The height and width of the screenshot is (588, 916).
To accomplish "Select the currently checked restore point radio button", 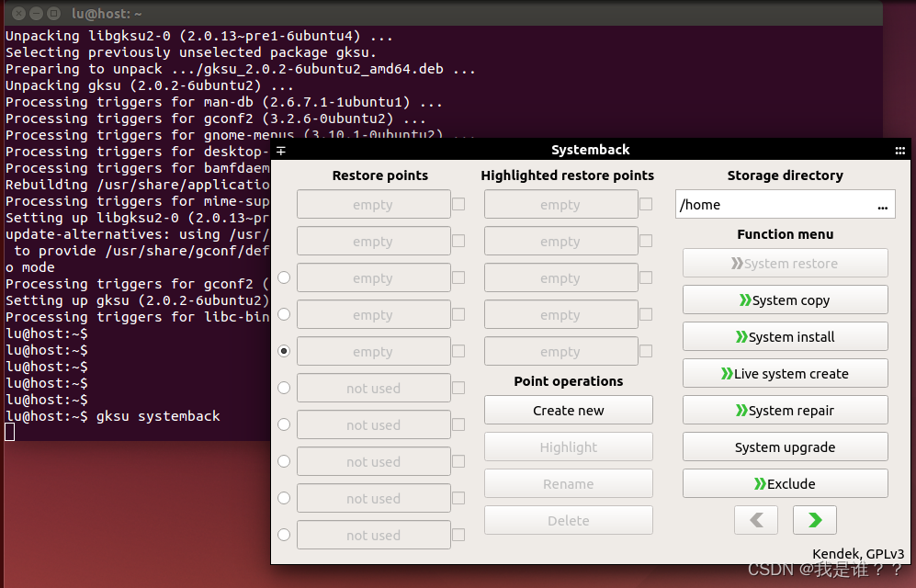I will pos(284,351).
